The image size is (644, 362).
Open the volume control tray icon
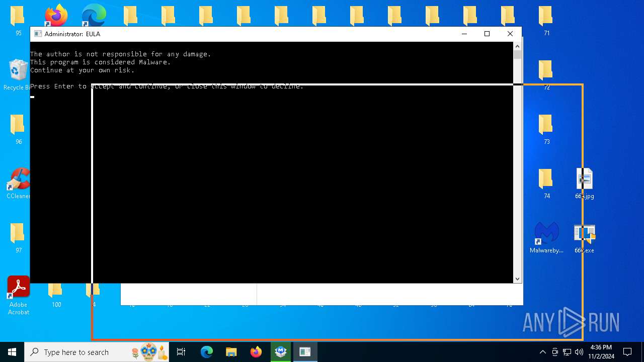pyautogui.click(x=579, y=352)
